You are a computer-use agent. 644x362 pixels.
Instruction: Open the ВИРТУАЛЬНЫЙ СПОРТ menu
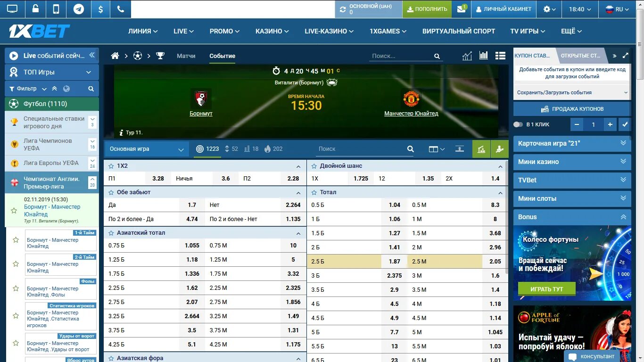[459, 31]
